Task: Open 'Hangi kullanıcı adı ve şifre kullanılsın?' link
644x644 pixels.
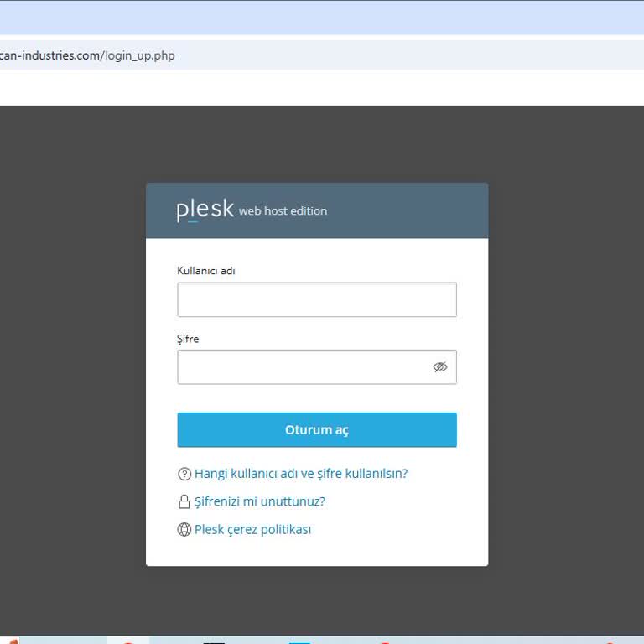Action: click(x=300, y=474)
